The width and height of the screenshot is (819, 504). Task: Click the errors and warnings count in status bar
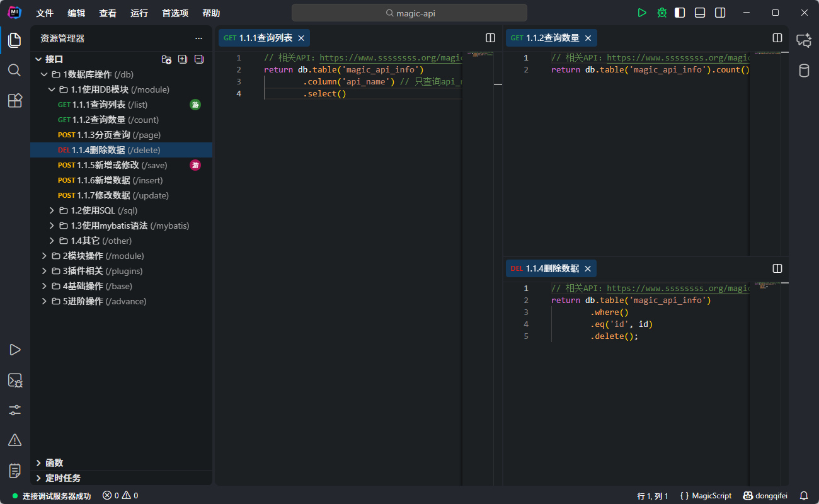[120, 496]
